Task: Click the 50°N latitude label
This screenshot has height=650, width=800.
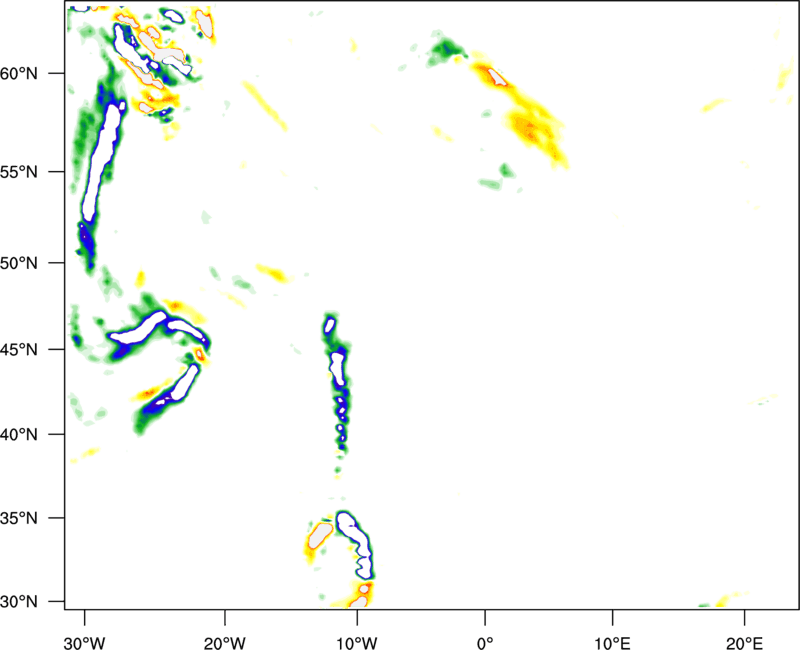Action: [19, 263]
